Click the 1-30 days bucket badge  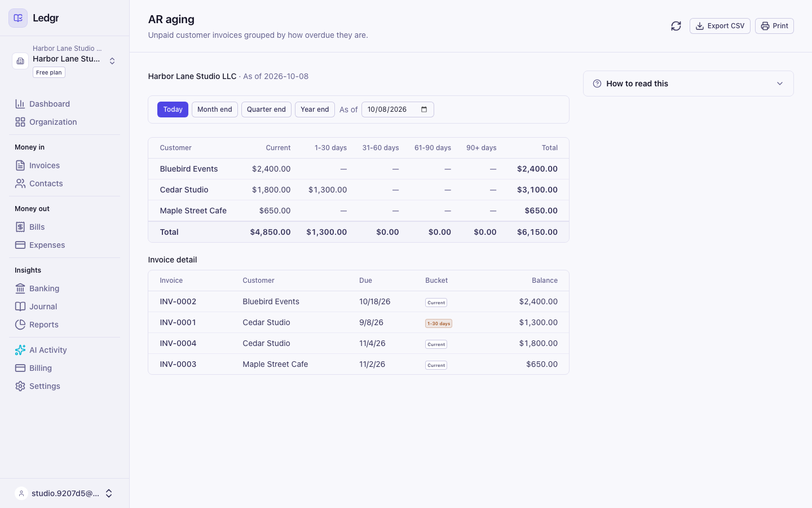point(439,323)
